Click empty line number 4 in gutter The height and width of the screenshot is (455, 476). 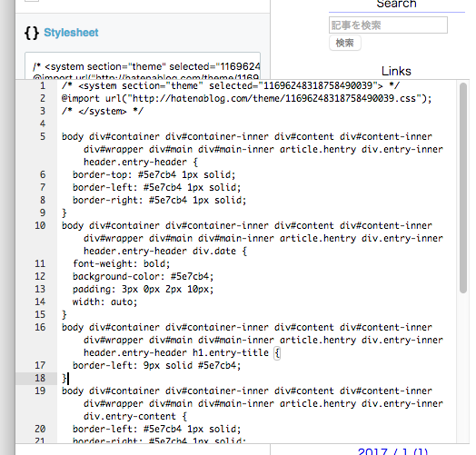coord(43,124)
